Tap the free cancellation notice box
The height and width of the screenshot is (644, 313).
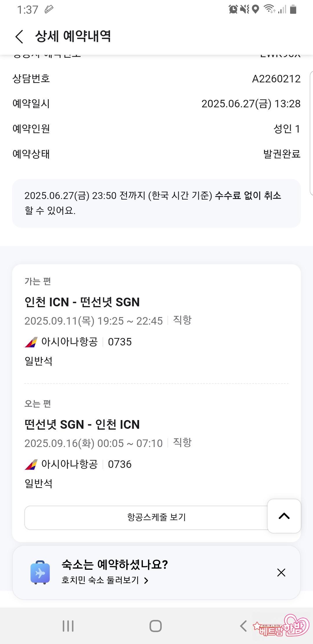tap(156, 203)
